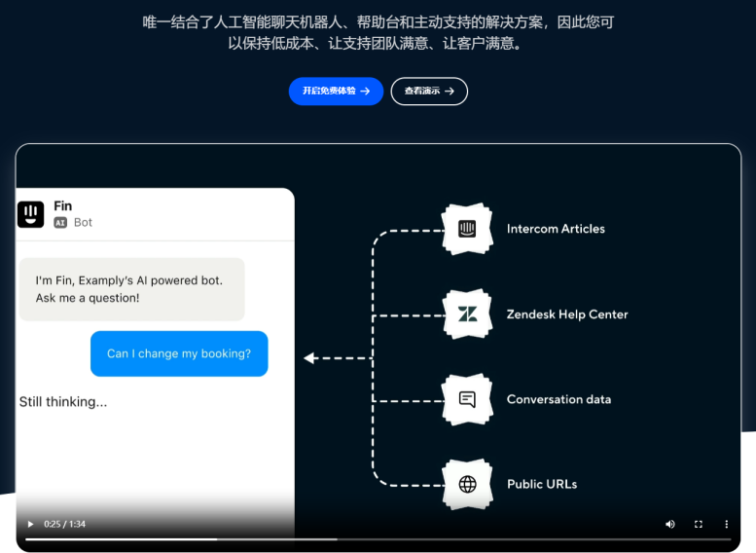Click the "Public URLs" label
The image size is (756, 553).
point(542,484)
